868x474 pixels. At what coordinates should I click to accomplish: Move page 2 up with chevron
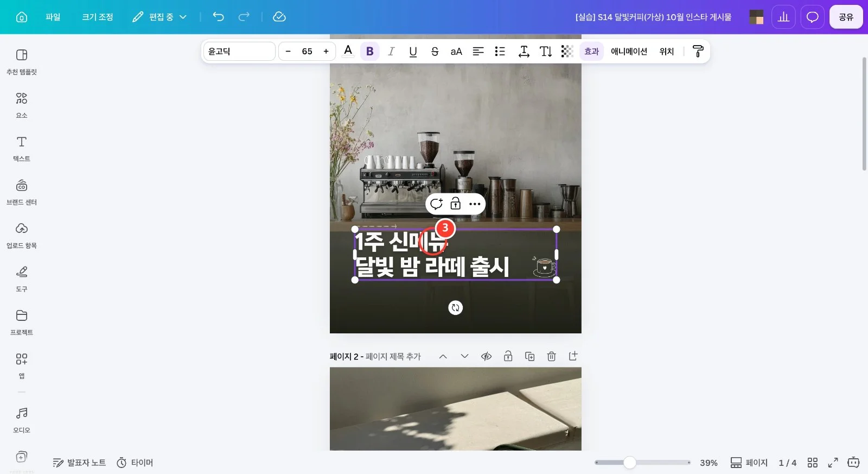(x=443, y=356)
